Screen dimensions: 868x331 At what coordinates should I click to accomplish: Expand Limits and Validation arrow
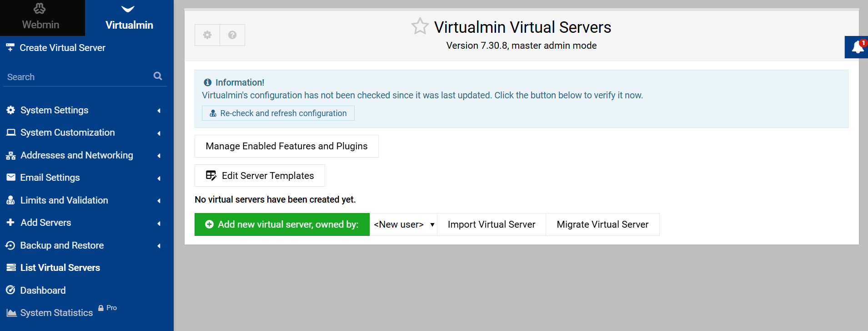[159, 201]
